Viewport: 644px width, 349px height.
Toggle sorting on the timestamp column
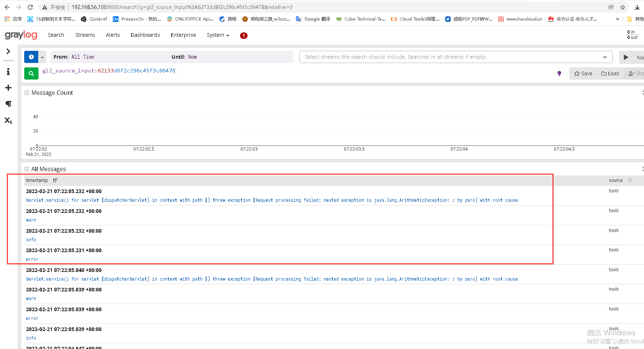click(55, 180)
